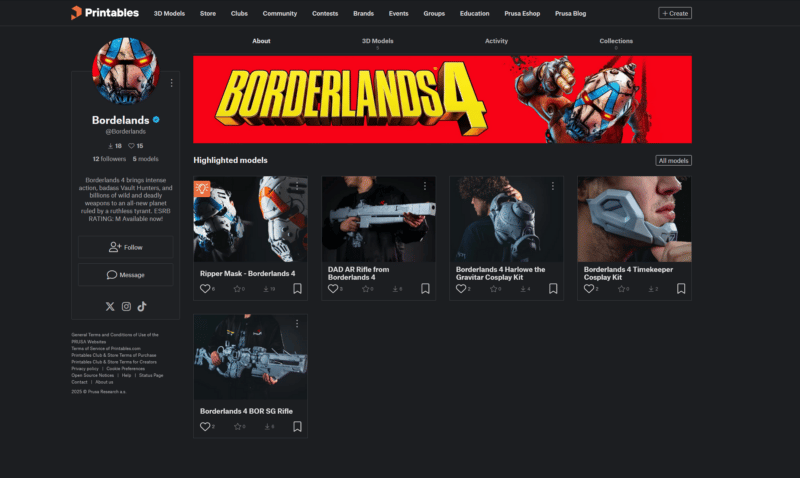800x478 pixels.
Task: Switch to the Activity tab
Action: click(496, 41)
